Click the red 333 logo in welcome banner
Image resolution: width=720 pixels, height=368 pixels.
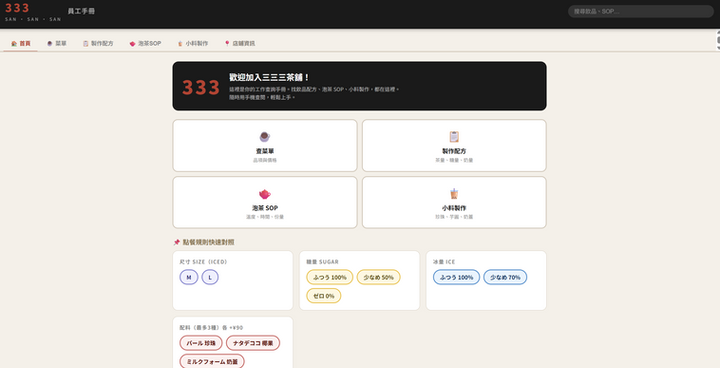[x=201, y=87]
